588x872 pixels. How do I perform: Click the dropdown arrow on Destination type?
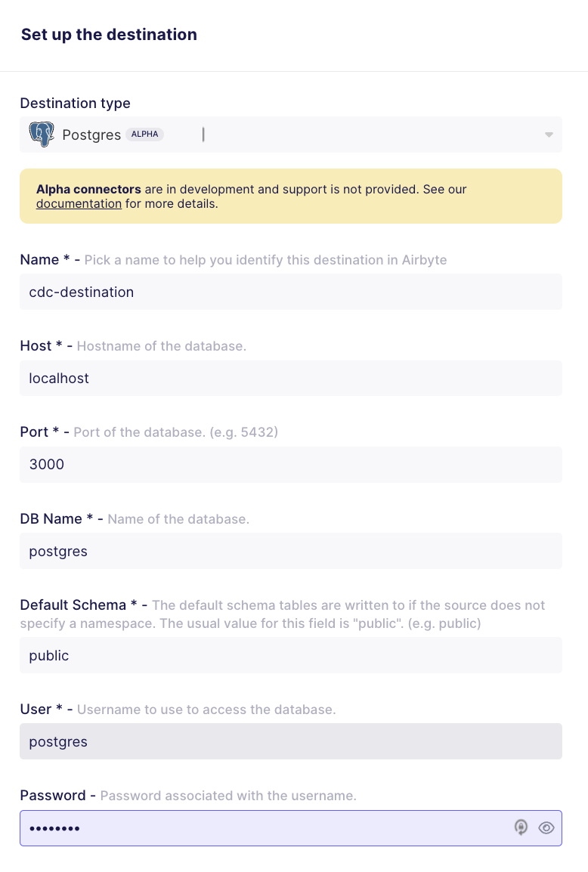click(549, 135)
